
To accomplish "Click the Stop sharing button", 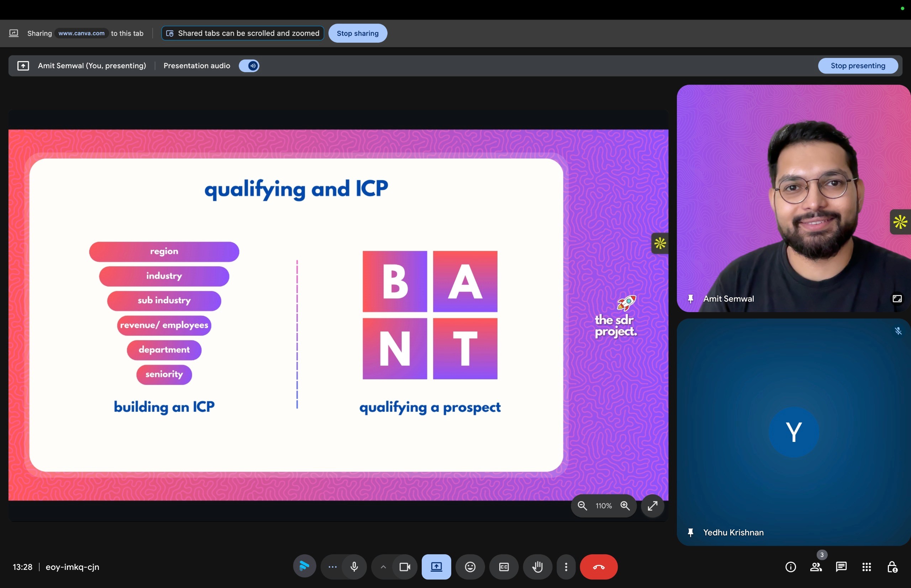I will pyautogui.click(x=357, y=33).
